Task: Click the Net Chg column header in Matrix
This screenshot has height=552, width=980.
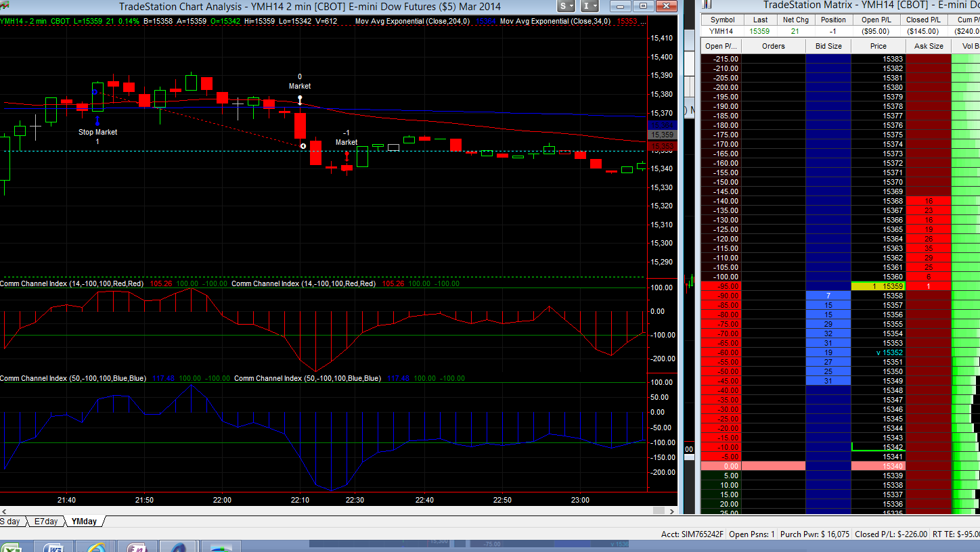Action: click(x=795, y=20)
